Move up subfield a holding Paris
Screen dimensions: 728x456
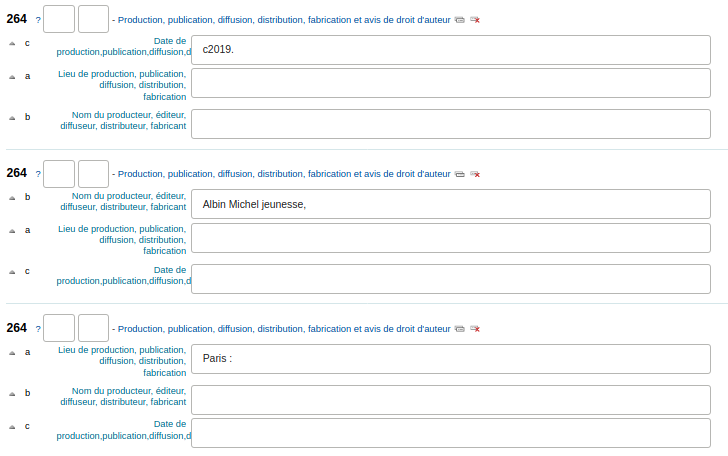tap(12, 353)
